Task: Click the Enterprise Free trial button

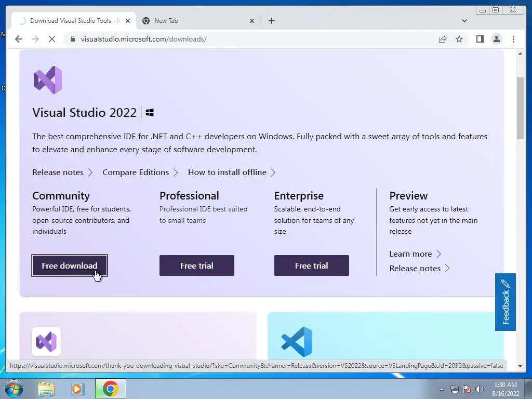Action: (312, 265)
